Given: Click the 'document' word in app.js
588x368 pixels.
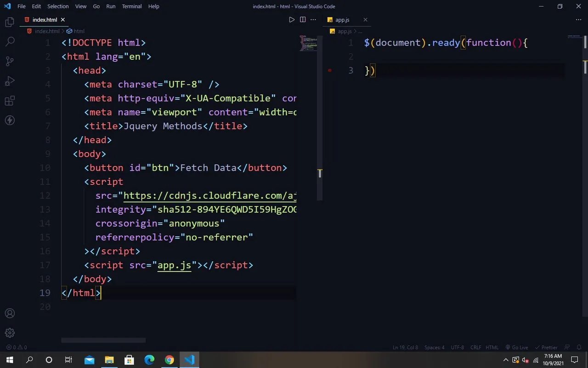Looking at the screenshot, I should (x=398, y=43).
